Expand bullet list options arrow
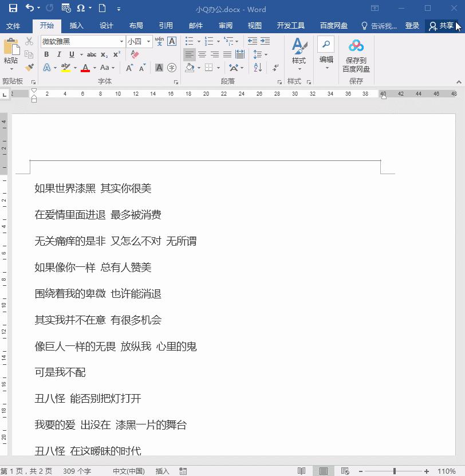Viewport: 465px width, 476px height. pyautogui.click(x=199, y=41)
